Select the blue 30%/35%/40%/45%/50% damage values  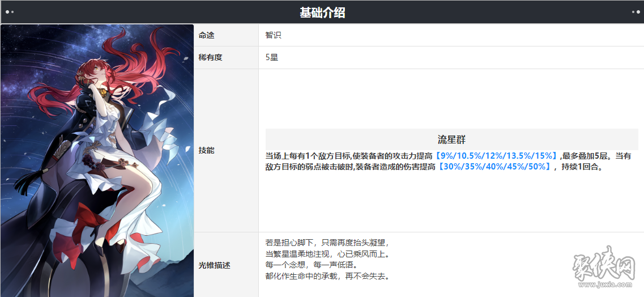[x=494, y=167]
